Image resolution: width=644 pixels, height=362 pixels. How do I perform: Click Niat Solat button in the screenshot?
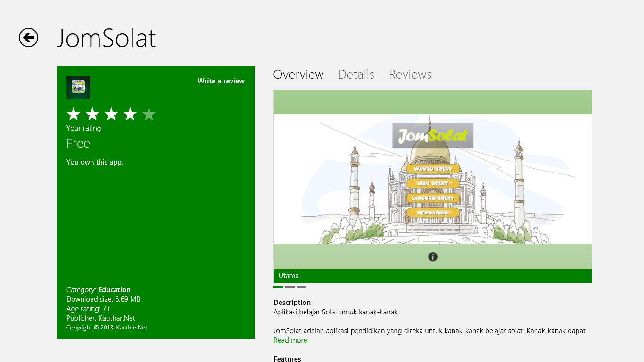[433, 183]
